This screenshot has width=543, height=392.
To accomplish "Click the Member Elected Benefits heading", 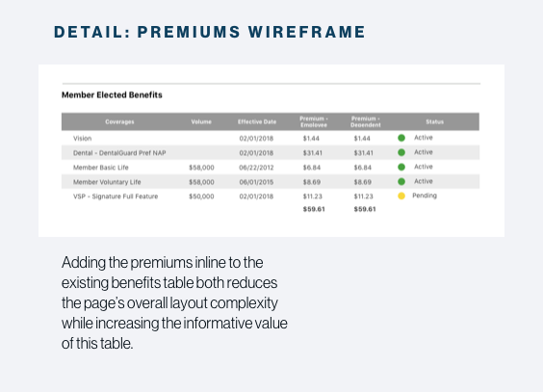I will click(112, 95).
